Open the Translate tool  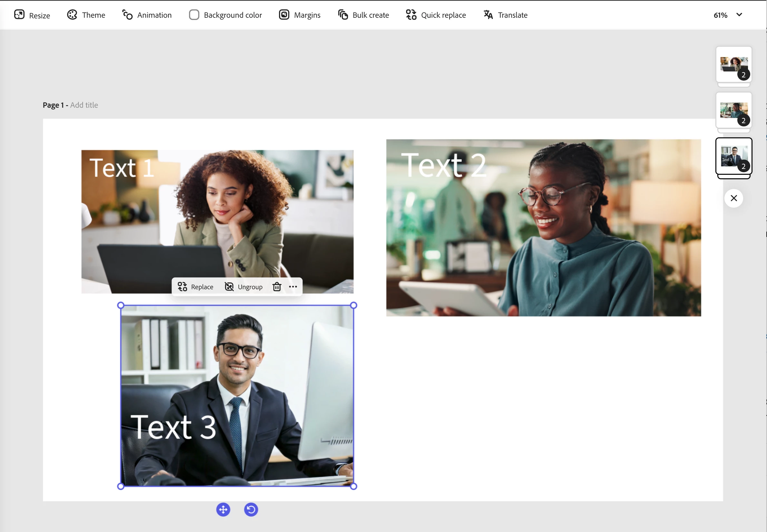point(505,15)
